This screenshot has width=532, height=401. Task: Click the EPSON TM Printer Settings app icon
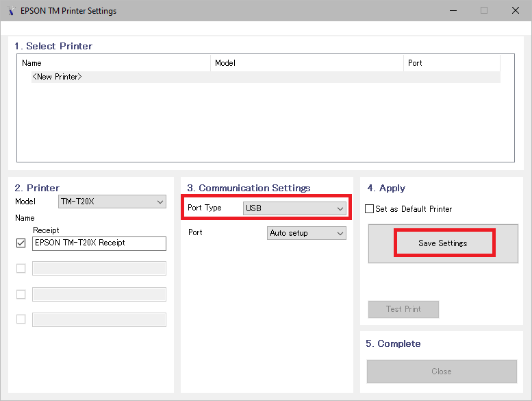click(x=11, y=11)
